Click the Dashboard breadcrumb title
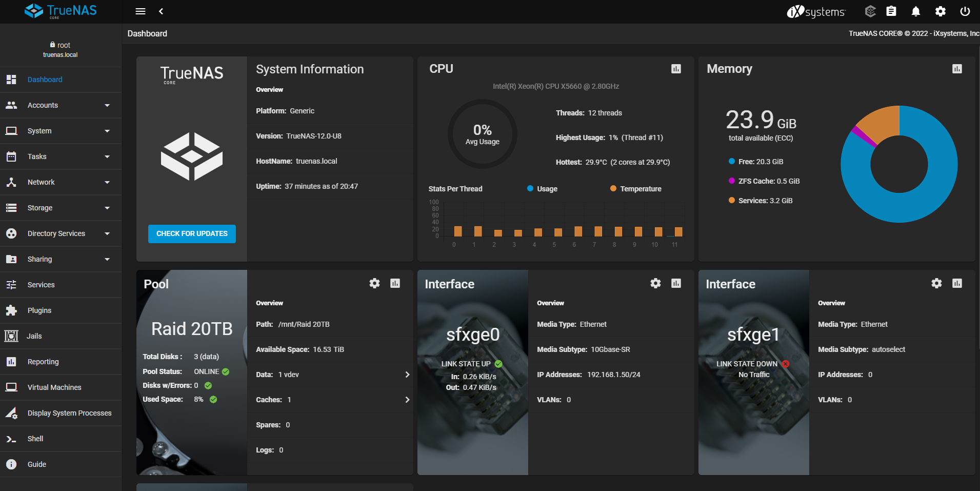This screenshot has height=491, width=980. click(147, 33)
